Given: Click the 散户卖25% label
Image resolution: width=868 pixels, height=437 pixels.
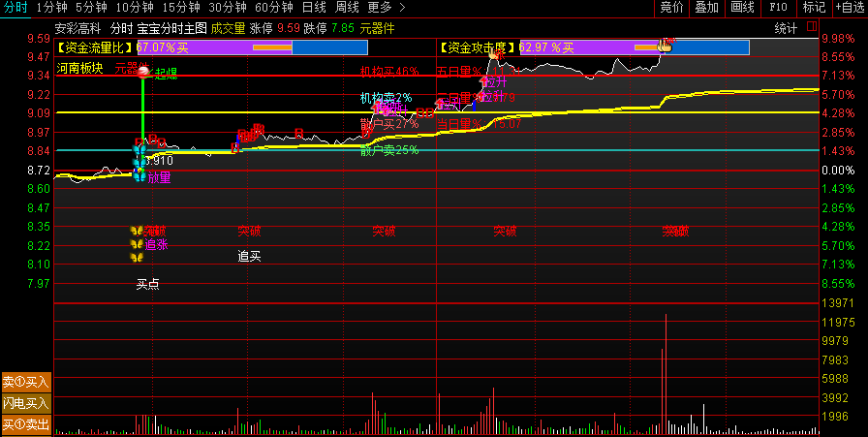Looking at the screenshot, I should pos(389,150).
